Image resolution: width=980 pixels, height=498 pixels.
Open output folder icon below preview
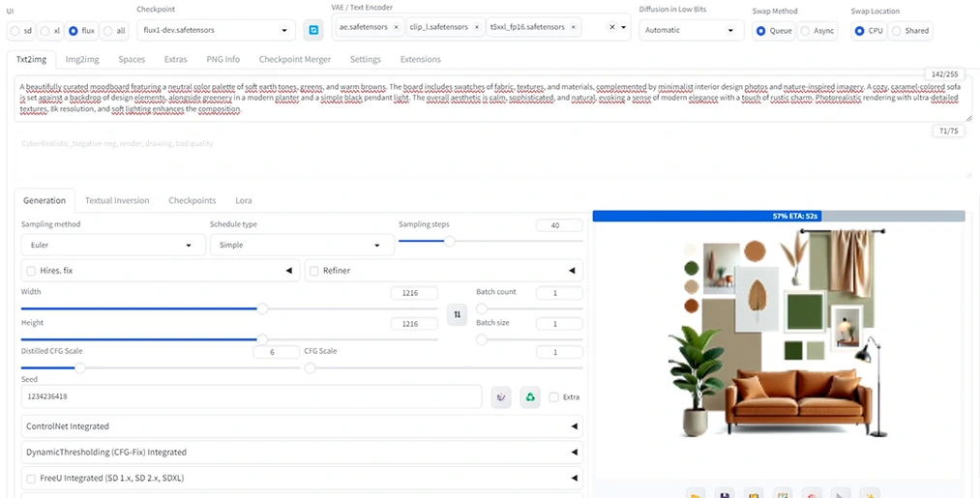[x=695, y=494]
